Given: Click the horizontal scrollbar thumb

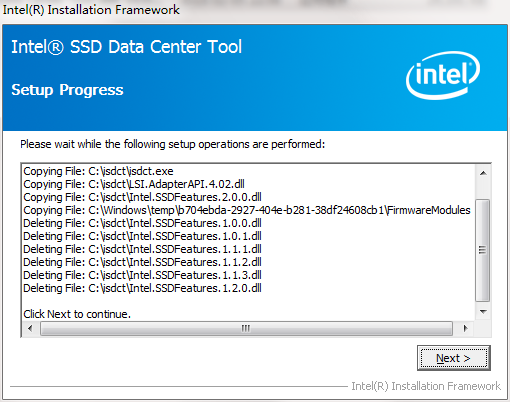Looking at the screenshot, I should [246, 328].
